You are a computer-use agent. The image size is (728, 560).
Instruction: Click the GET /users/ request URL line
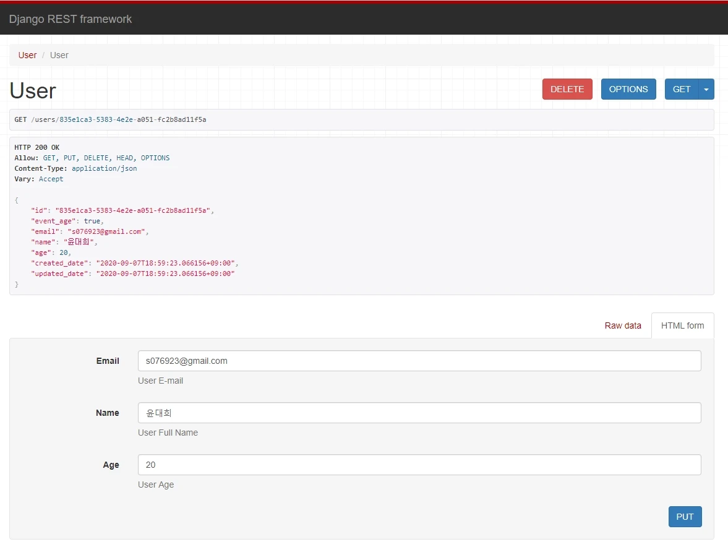[x=110, y=119]
